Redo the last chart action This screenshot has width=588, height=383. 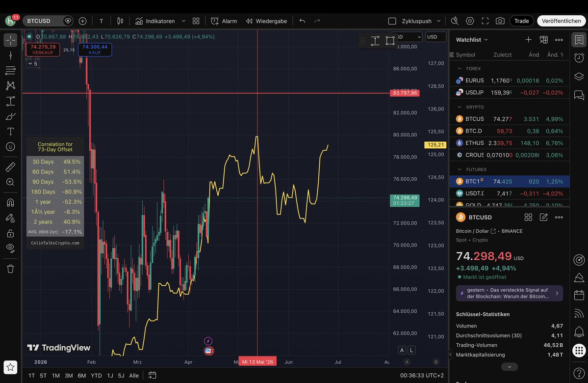click(317, 21)
